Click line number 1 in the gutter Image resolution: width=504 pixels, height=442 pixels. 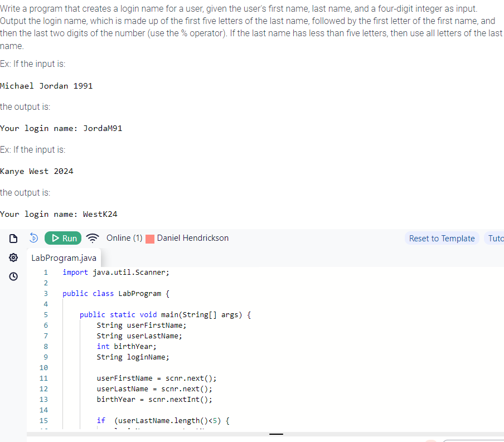coord(46,273)
